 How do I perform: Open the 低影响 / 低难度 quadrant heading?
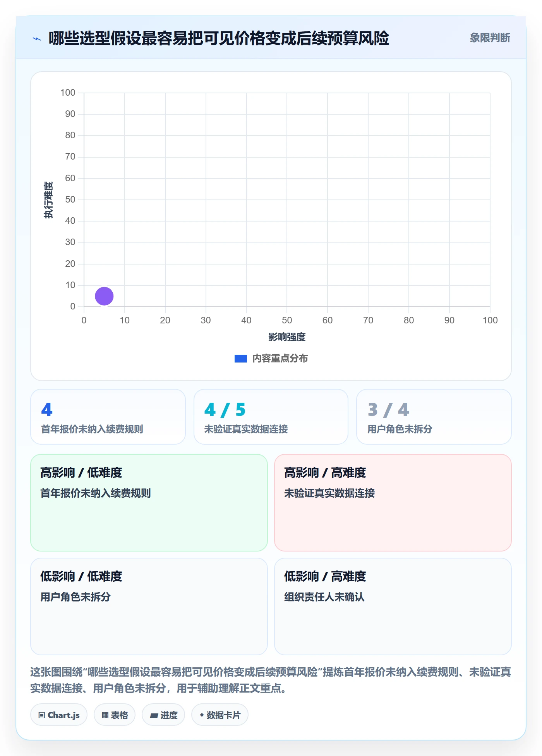pyautogui.click(x=81, y=576)
